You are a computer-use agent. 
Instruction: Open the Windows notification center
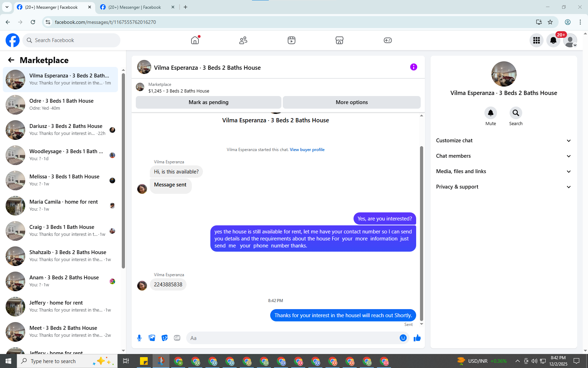coord(576,361)
